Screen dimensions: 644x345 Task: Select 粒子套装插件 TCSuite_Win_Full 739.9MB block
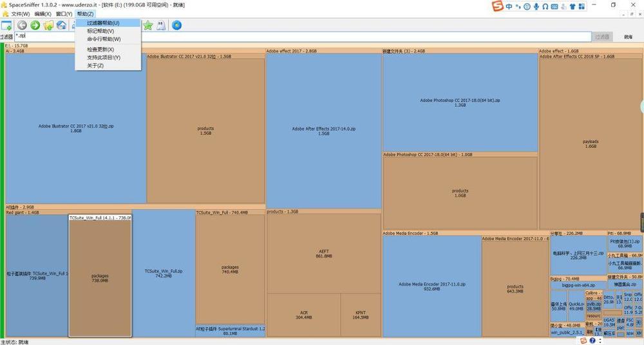pyautogui.click(x=37, y=275)
